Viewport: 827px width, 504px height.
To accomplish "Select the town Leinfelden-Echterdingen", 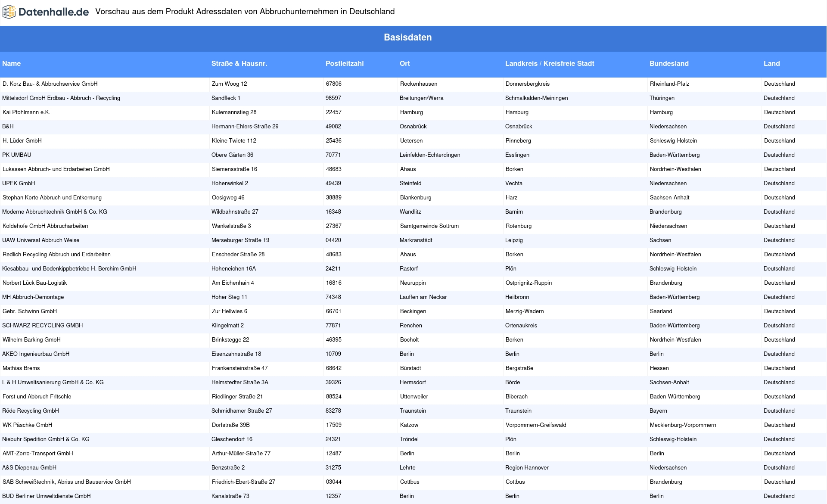I will (x=430, y=155).
